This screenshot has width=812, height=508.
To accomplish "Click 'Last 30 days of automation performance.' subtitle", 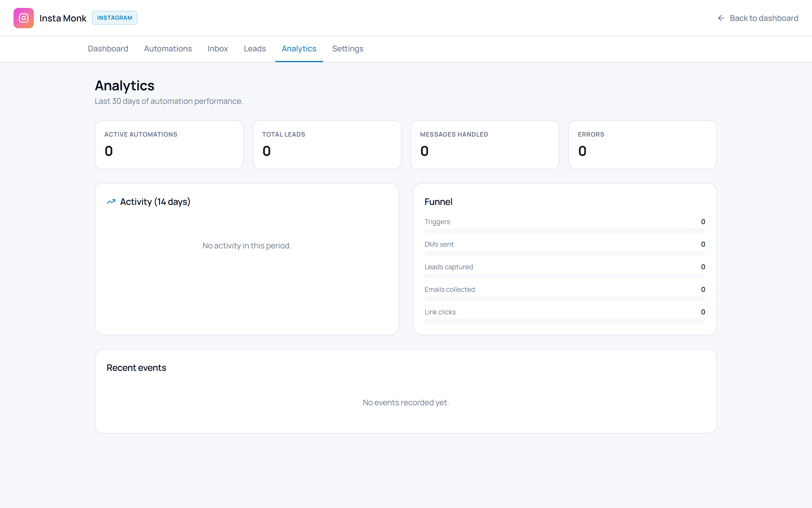I will tap(169, 101).
